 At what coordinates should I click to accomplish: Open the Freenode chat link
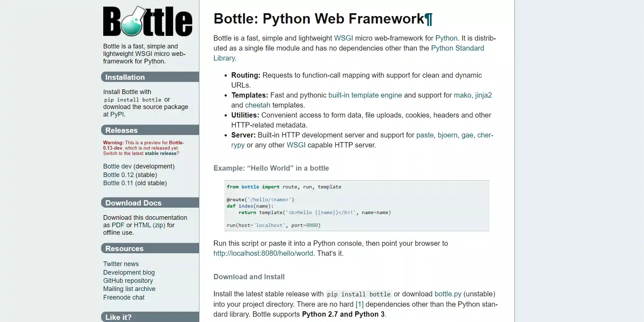click(124, 297)
